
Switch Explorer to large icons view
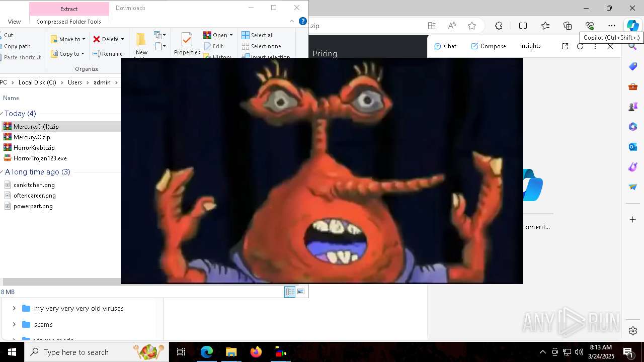(301, 292)
